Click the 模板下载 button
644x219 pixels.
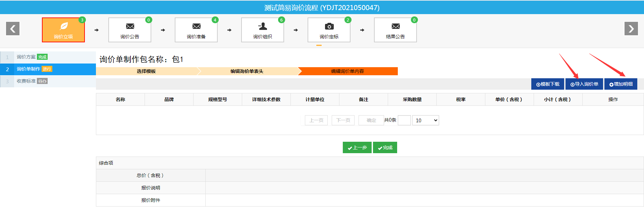point(548,84)
